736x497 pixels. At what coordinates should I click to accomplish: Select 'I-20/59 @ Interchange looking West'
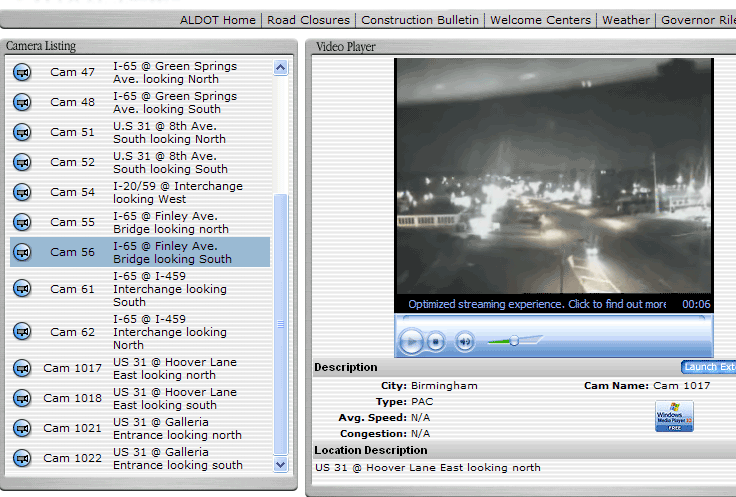pos(178,192)
